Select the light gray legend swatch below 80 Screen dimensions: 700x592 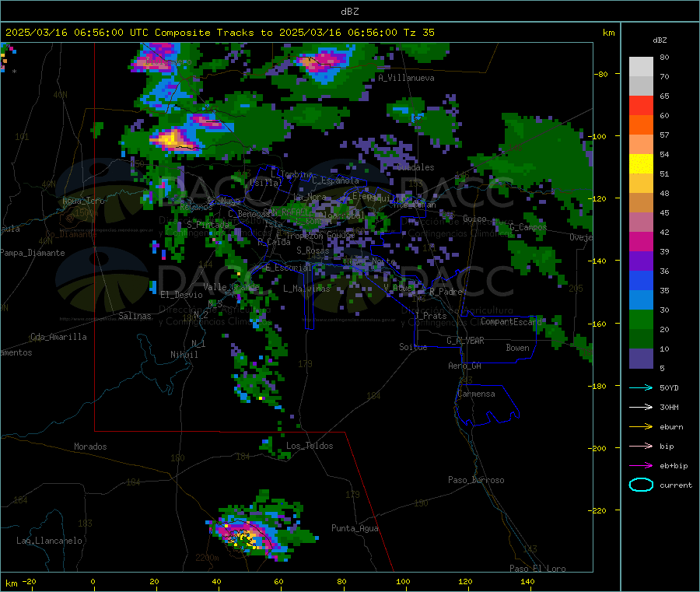[x=641, y=67]
